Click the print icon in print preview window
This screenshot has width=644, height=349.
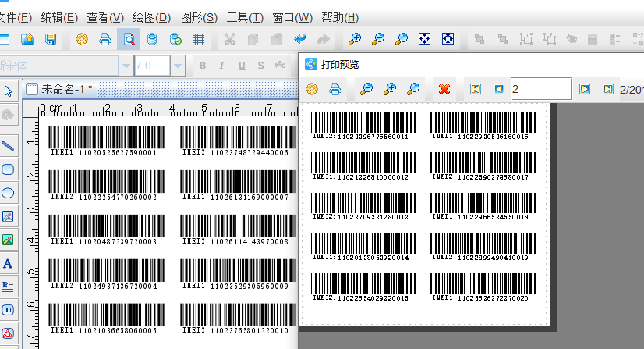point(335,90)
